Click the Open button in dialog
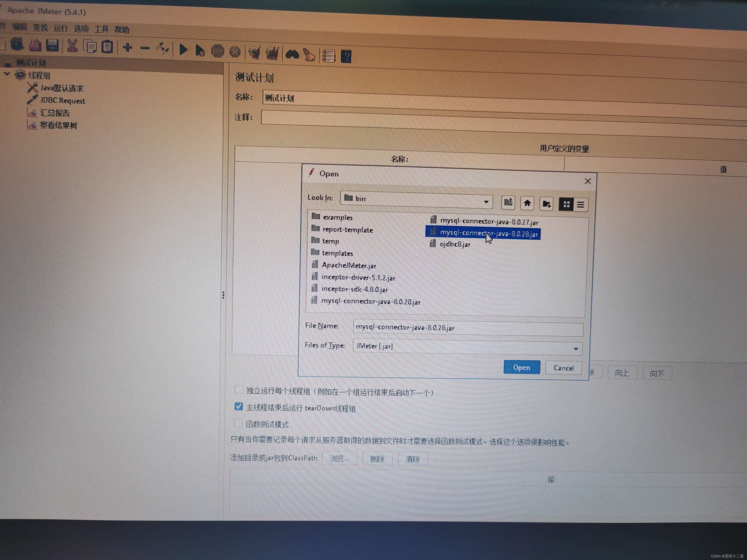This screenshot has height=560, width=747. tap(521, 367)
